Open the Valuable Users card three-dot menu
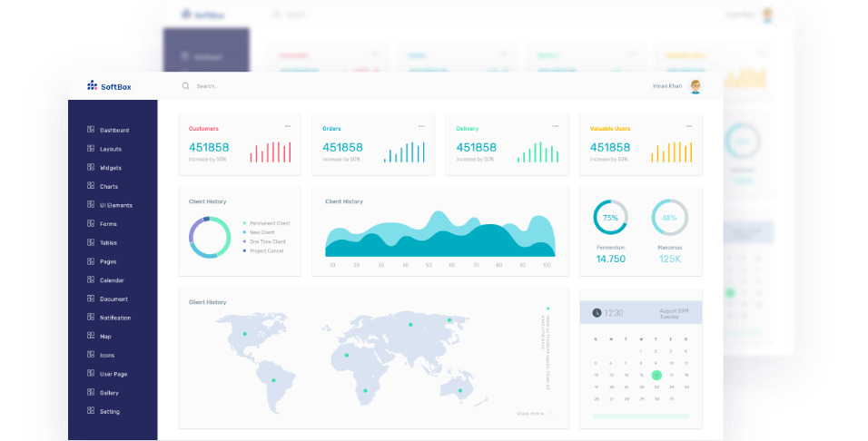868x441 pixels. (689, 127)
